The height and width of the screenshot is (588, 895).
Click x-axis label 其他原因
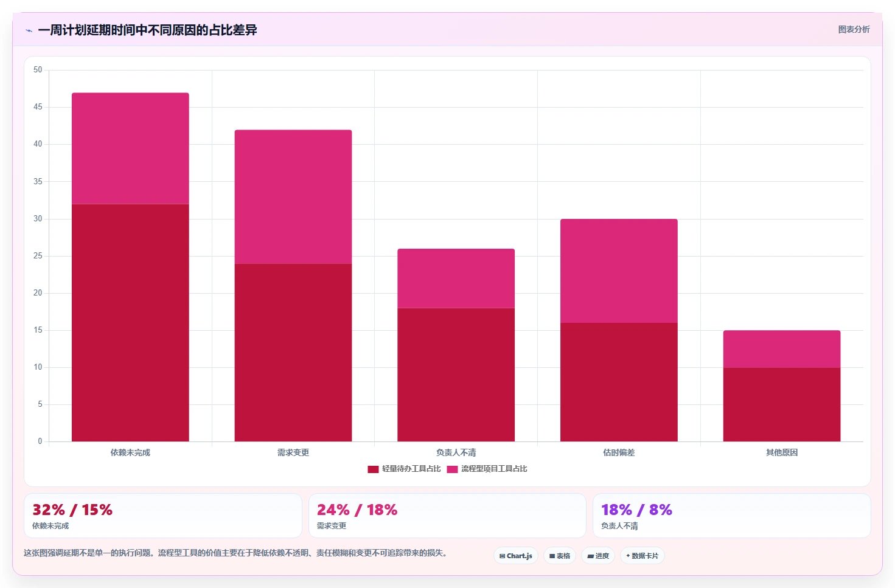pyautogui.click(x=782, y=452)
